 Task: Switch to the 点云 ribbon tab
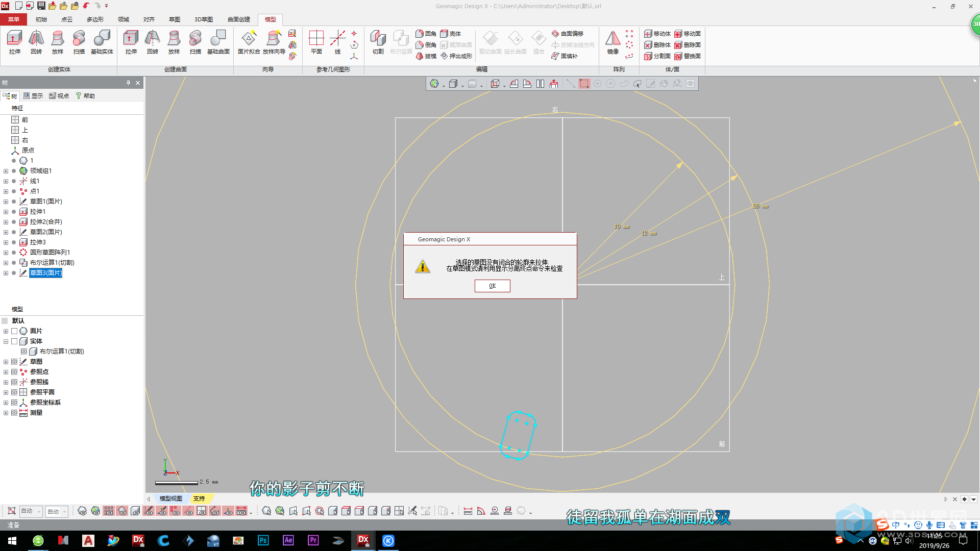(67, 19)
